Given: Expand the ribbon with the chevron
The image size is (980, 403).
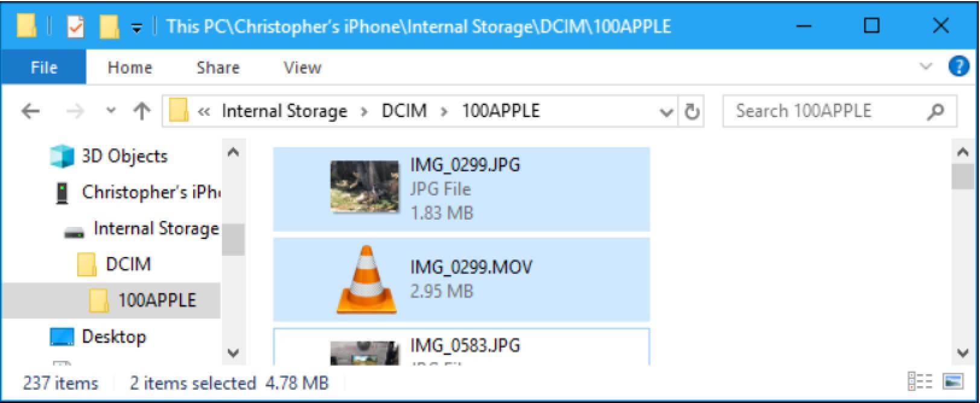Looking at the screenshot, I should click(x=926, y=66).
